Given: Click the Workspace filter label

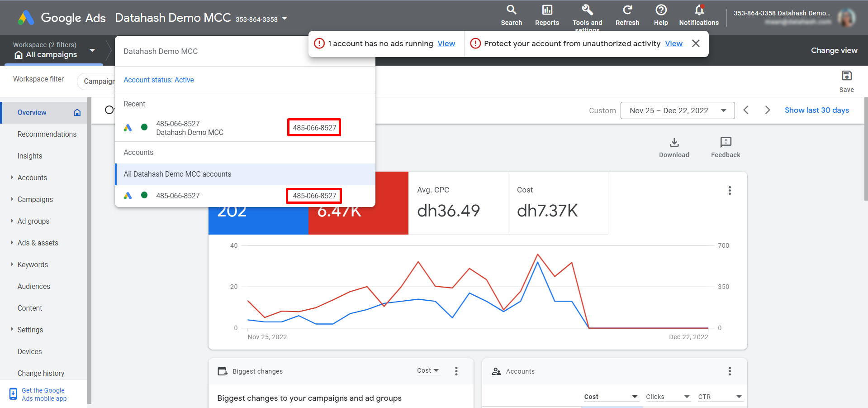Looking at the screenshot, I should (x=38, y=79).
